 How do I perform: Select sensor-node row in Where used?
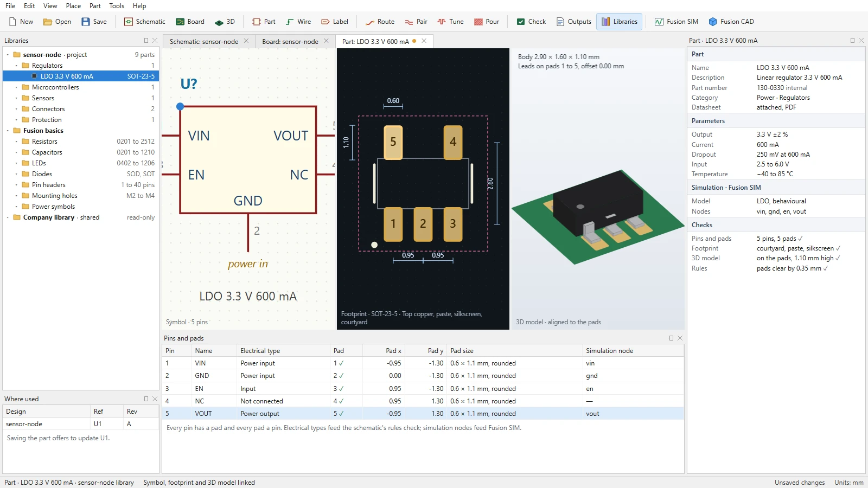pyautogui.click(x=80, y=424)
